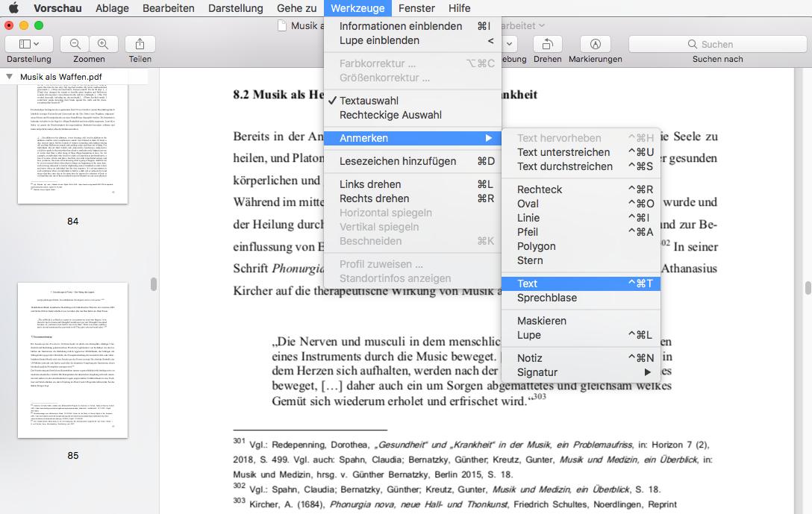The width and height of the screenshot is (812, 514).
Task: Open title bar document state chevron
Action: point(542,25)
